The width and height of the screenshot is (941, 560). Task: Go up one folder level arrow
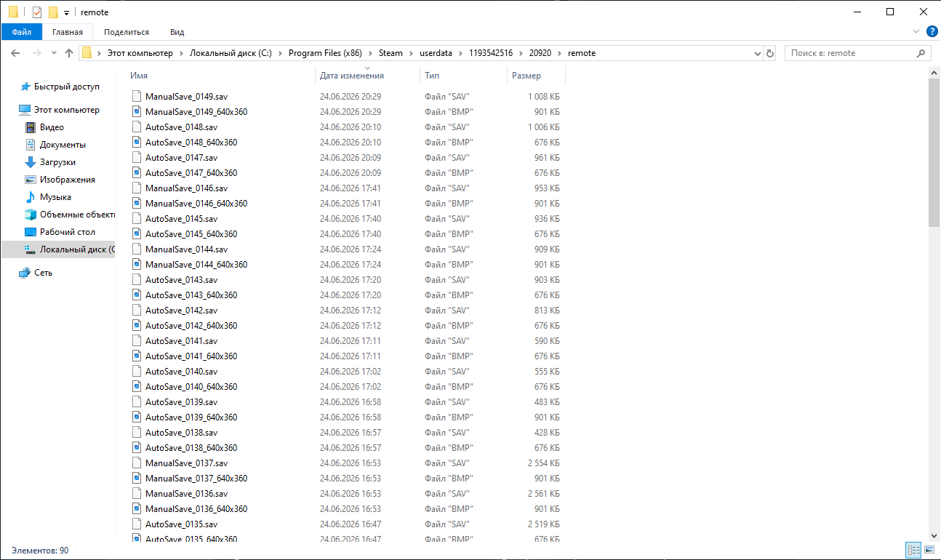69,53
